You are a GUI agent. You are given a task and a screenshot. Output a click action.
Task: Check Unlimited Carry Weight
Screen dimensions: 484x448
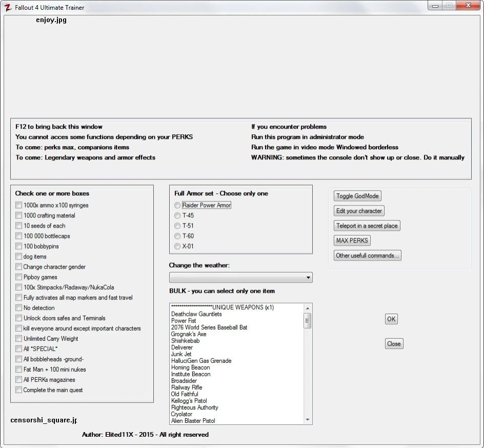[19, 338]
